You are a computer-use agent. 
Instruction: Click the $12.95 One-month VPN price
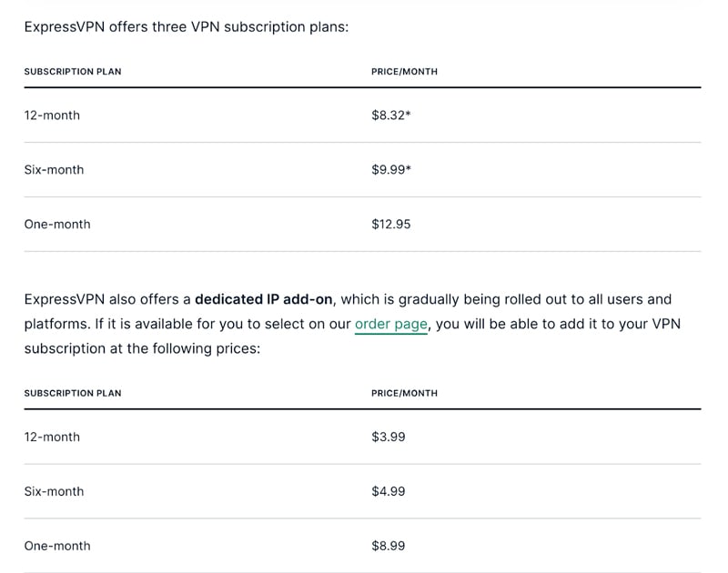pyautogui.click(x=391, y=225)
